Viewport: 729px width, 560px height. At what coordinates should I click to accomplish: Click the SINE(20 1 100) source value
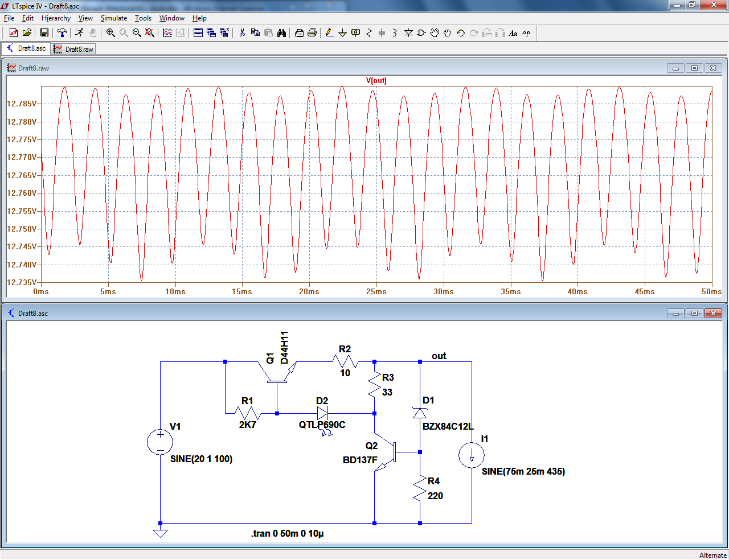point(201,459)
